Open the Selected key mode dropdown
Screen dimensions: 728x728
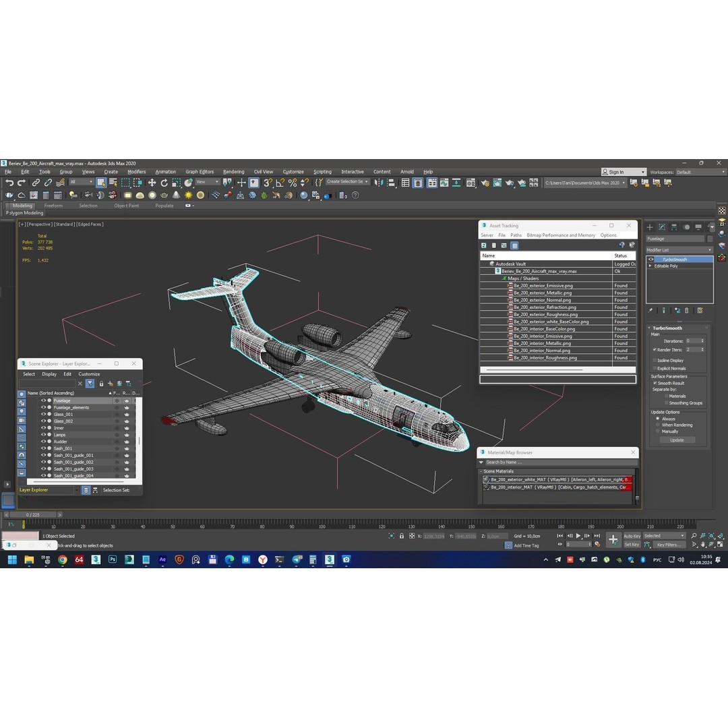664,536
